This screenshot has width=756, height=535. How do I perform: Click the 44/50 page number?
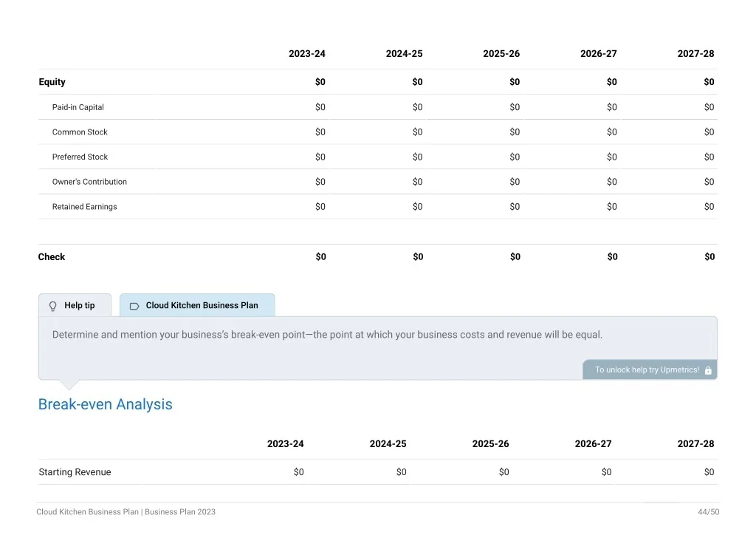point(708,512)
